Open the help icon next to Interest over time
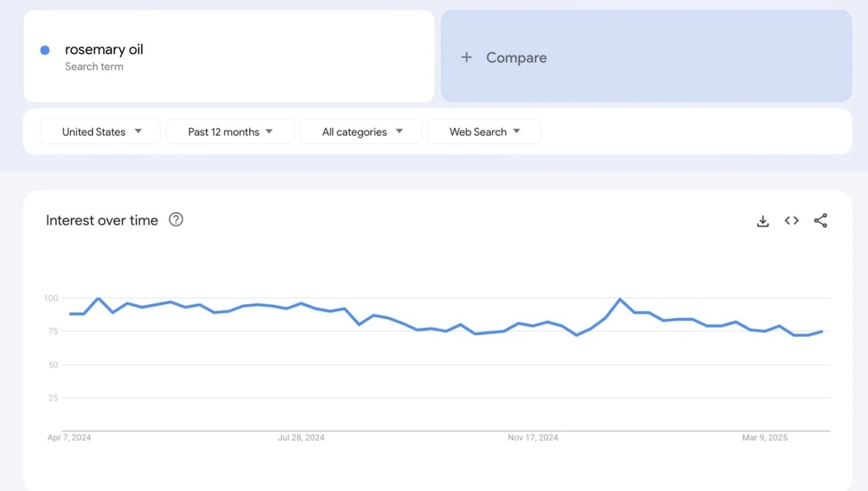Viewport: 868px width, 491px height. [x=176, y=220]
